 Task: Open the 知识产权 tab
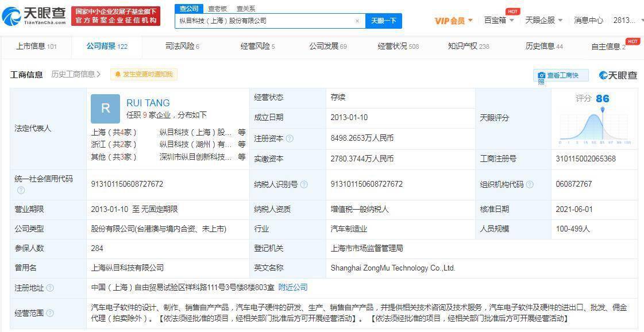tap(469, 47)
